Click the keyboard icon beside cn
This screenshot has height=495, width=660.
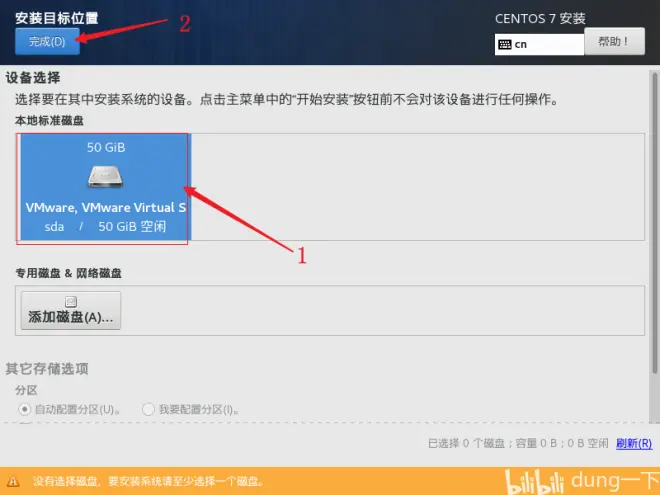click(x=505, y=44)
